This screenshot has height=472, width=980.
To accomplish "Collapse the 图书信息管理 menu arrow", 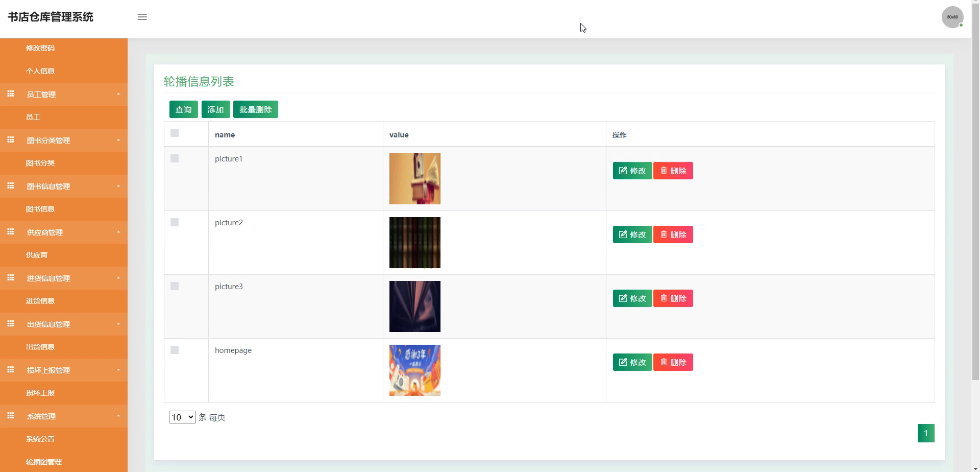I will pyautogui.click(x=118, y=186).
